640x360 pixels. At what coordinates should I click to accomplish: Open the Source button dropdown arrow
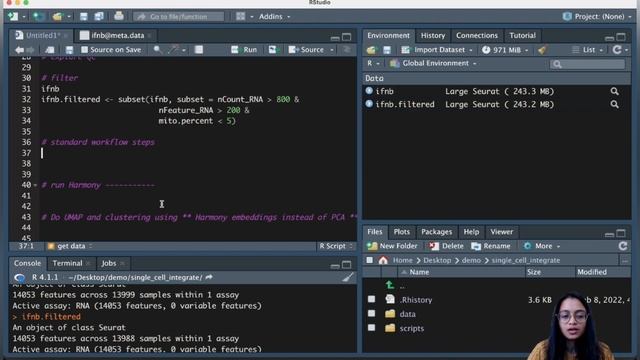332,50
